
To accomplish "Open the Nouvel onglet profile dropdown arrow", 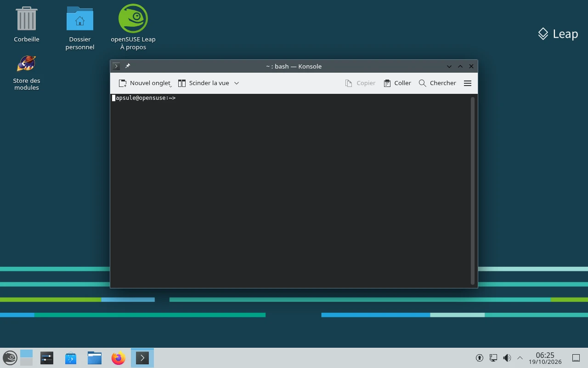I will point(170,86).
